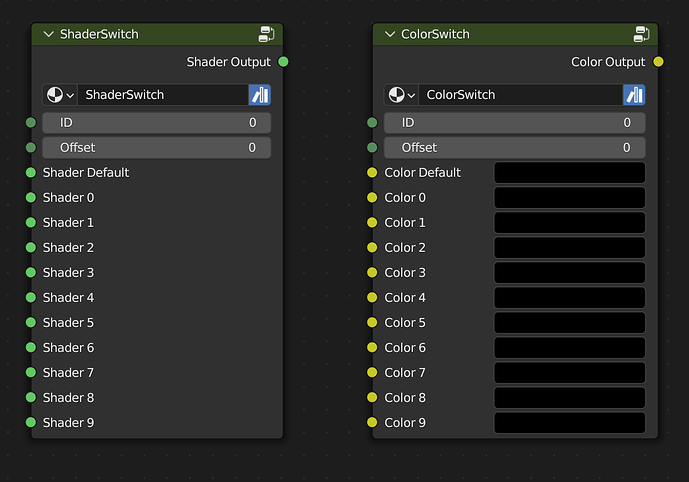Click the Color Output socket
The width and height of the screenshot is (689, 482).
tap(658, 62)
